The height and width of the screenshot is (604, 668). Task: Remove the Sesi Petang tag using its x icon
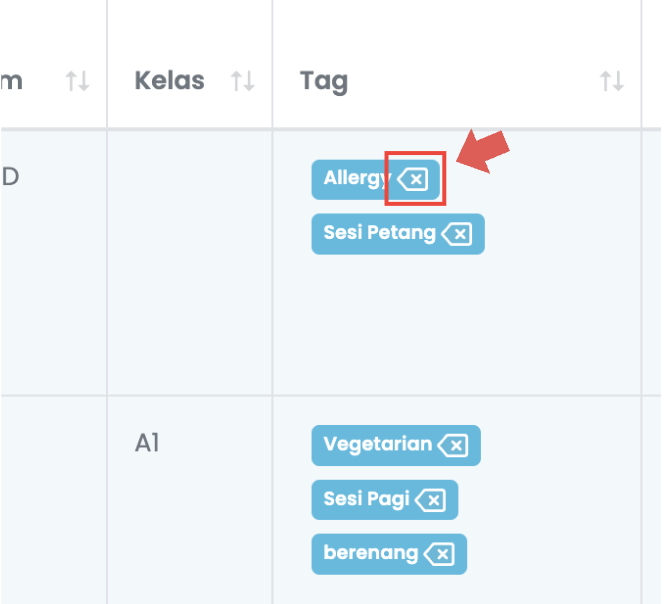pyautogui.click(x=457, y=234)
